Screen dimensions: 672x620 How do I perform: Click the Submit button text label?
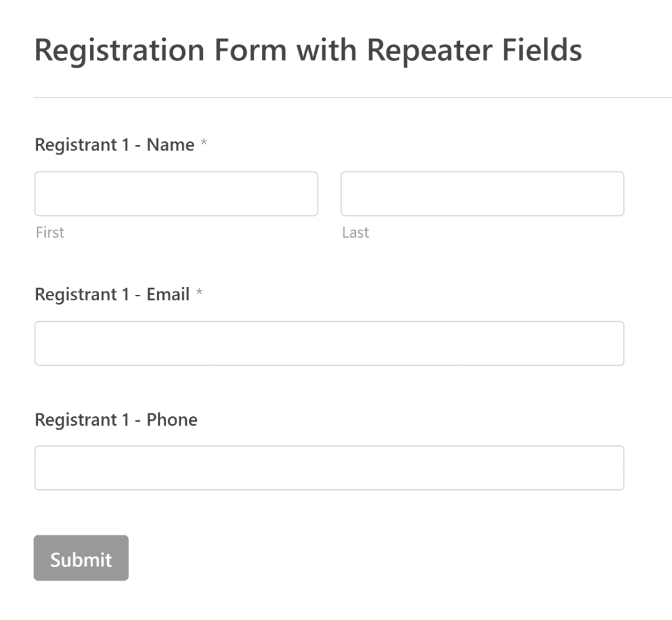[81, 558]
